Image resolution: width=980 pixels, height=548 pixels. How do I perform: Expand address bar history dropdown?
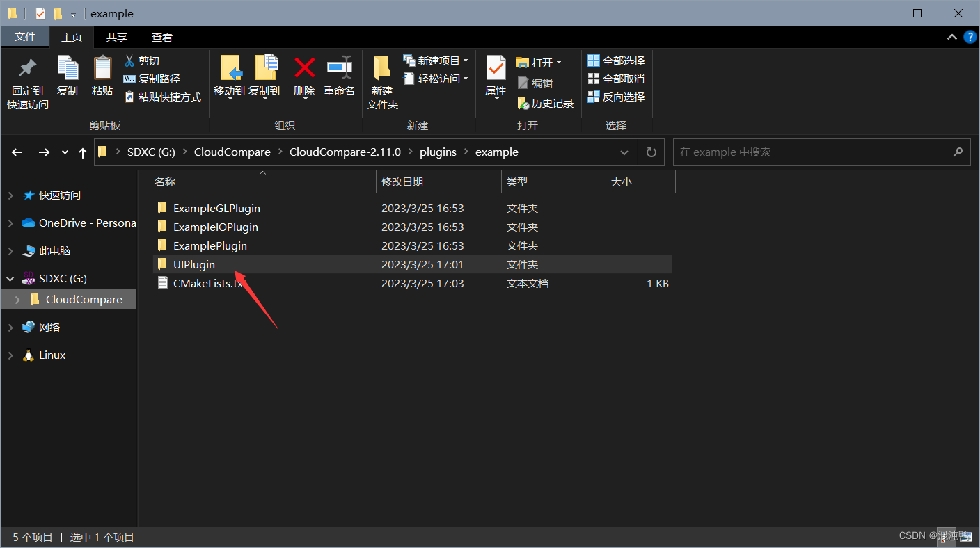tap(624, 152)
